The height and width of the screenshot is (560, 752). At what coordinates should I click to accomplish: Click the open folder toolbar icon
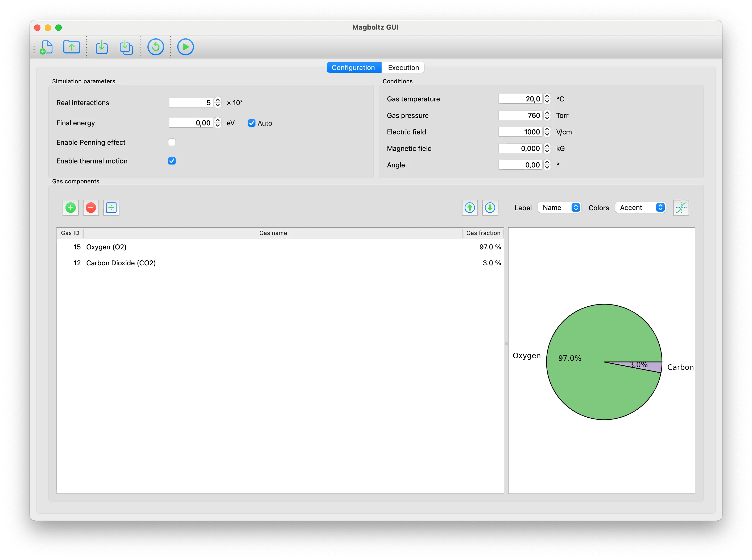[72, 47]
